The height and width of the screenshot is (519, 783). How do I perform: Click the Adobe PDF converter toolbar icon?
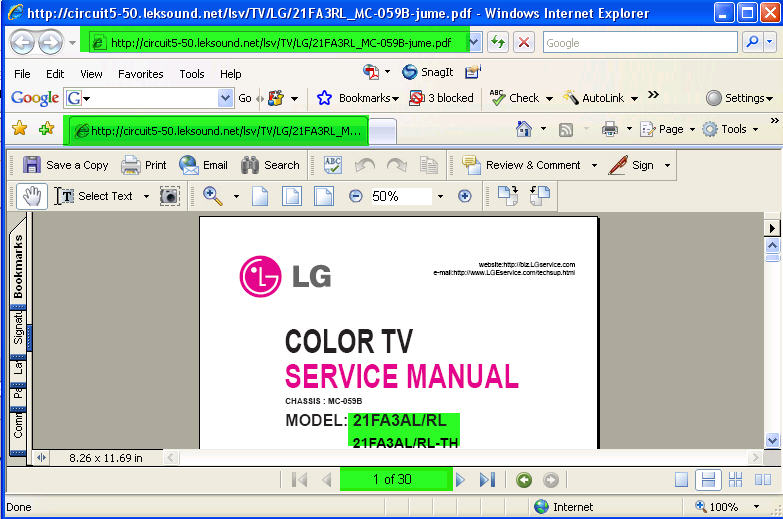tap(371, 72)
